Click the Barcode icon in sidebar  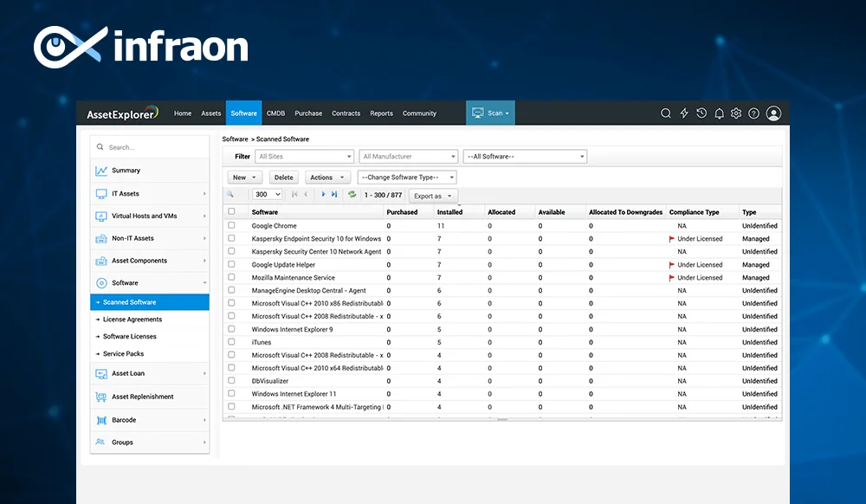pos(101,420)
